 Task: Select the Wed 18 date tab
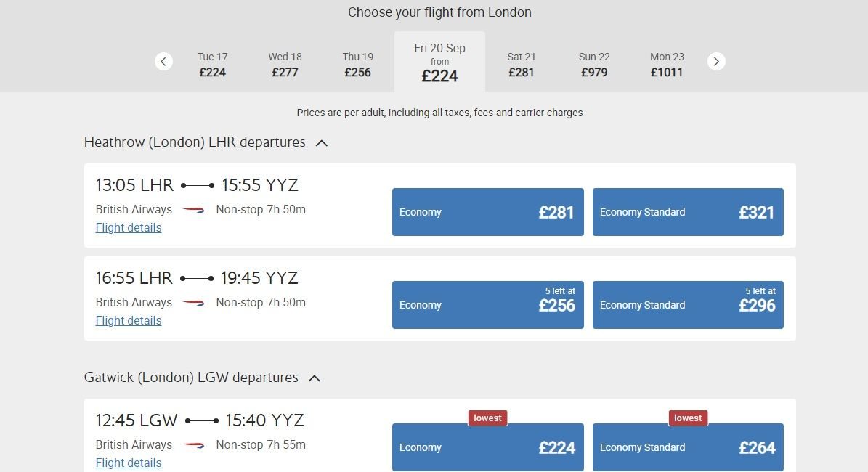click(285, 64)
